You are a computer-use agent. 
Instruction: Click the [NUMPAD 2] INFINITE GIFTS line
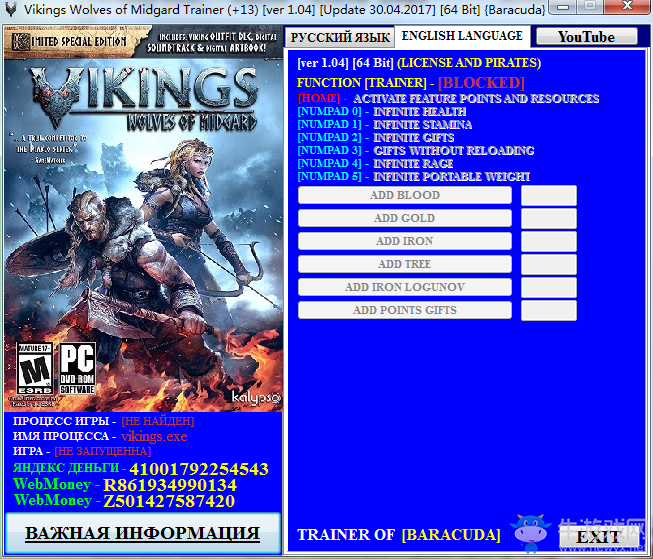(376, 137)
